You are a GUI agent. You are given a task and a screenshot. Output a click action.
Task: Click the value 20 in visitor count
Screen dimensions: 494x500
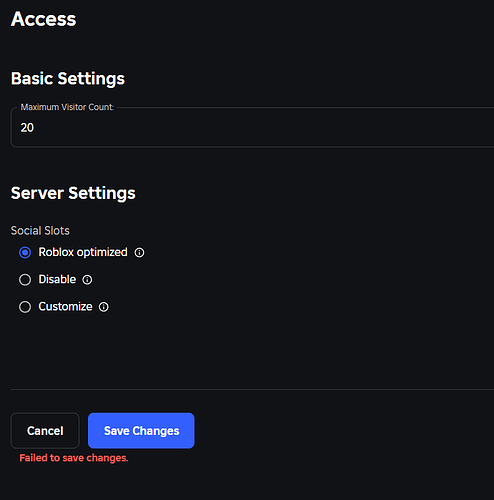click(x=27, y=128)
